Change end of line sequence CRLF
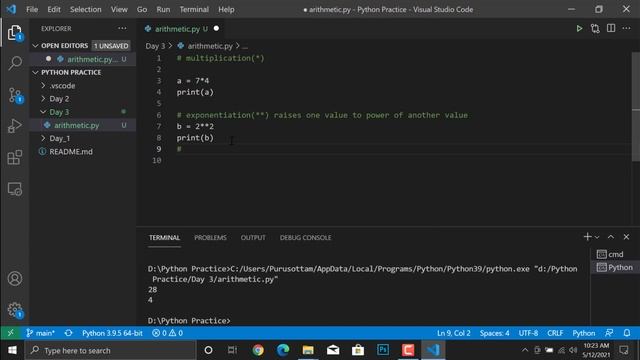 click(x=555, y=333)
